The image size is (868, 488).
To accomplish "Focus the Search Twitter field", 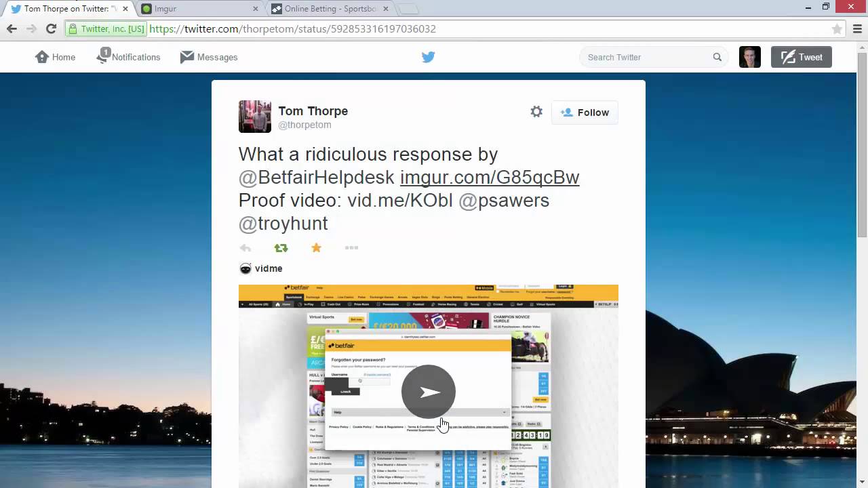I will click(654, 57).
